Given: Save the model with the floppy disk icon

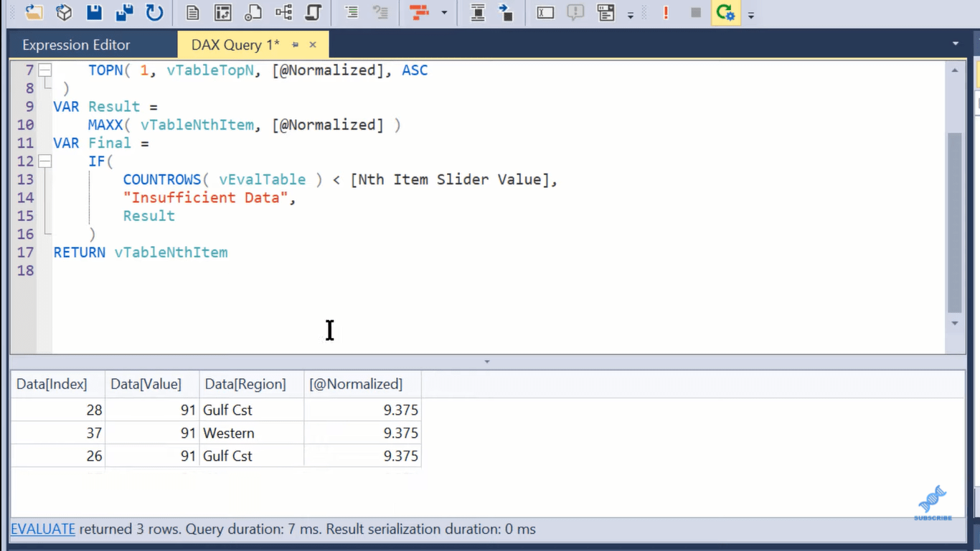Looking at the screenshot, I should (94, 12).
